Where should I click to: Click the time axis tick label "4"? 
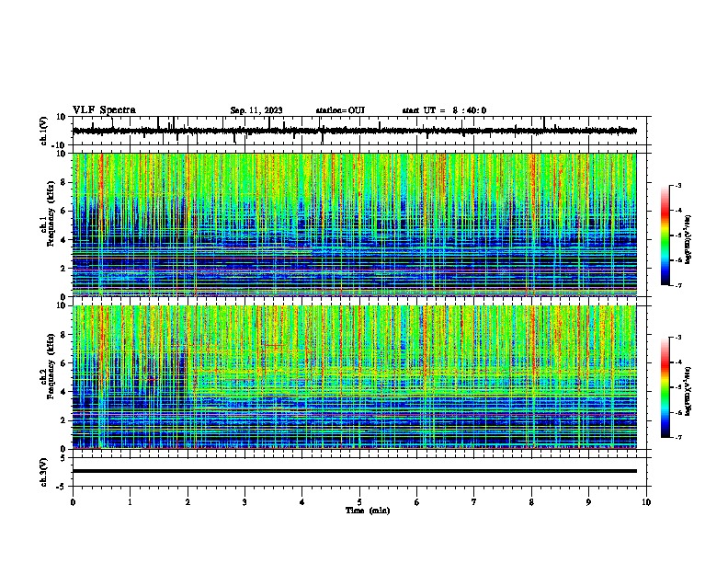coord(302,502)
